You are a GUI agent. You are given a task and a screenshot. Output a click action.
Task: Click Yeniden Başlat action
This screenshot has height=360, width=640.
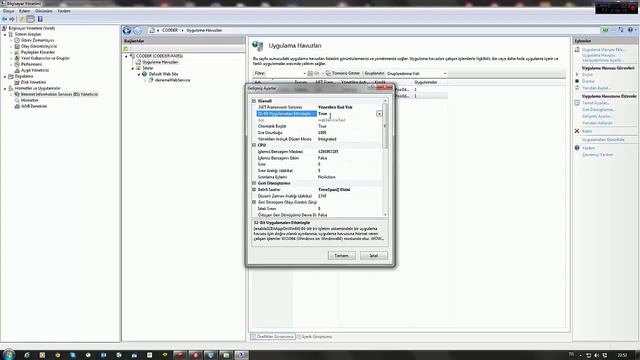coord(596,88)
